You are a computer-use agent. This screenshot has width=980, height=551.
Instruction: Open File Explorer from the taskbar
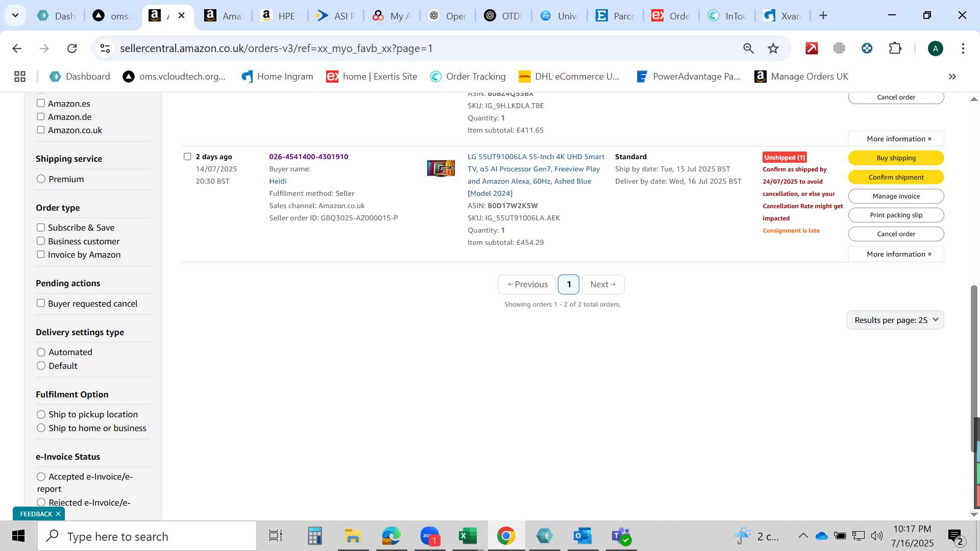pyautogui.click(x=353, y=536)
